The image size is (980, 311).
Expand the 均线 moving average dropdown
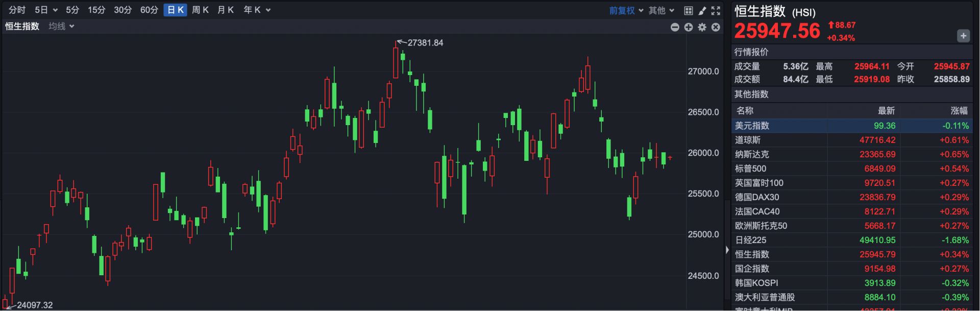(61, 26)
